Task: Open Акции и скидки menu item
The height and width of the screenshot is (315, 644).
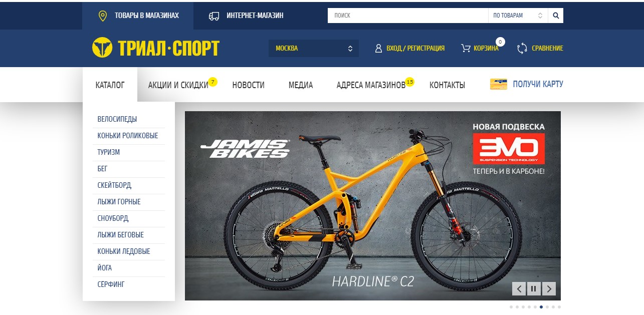Action: point(178,85)
